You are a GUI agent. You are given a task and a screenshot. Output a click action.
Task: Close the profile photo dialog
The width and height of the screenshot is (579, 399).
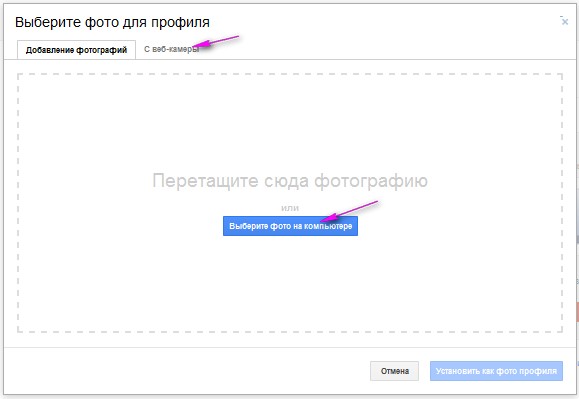pos(565,22)
